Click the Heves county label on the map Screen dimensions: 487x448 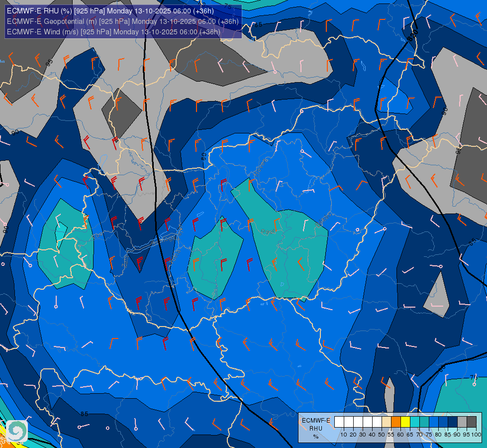pyautogui.click(x=260, y=168)
